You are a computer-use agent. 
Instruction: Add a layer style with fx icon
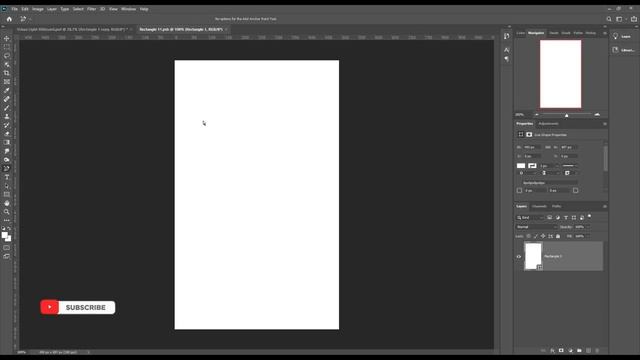[552, 351]
